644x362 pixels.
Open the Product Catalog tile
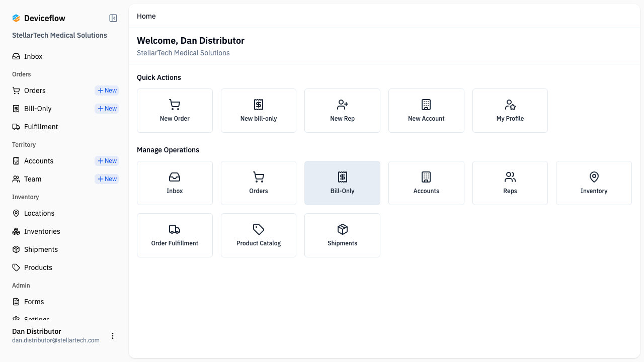[258, 235]
